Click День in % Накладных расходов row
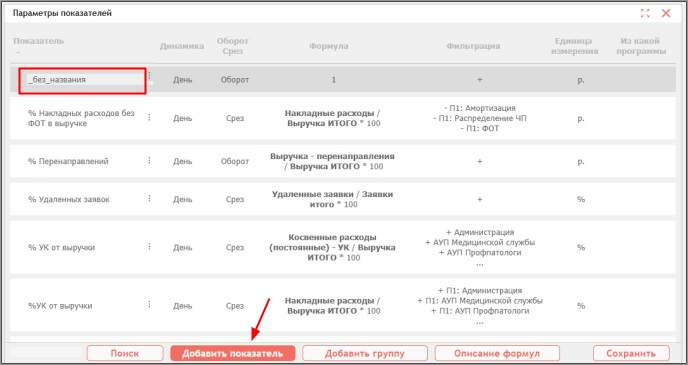 pyautogui.click(x=183, y=118)
